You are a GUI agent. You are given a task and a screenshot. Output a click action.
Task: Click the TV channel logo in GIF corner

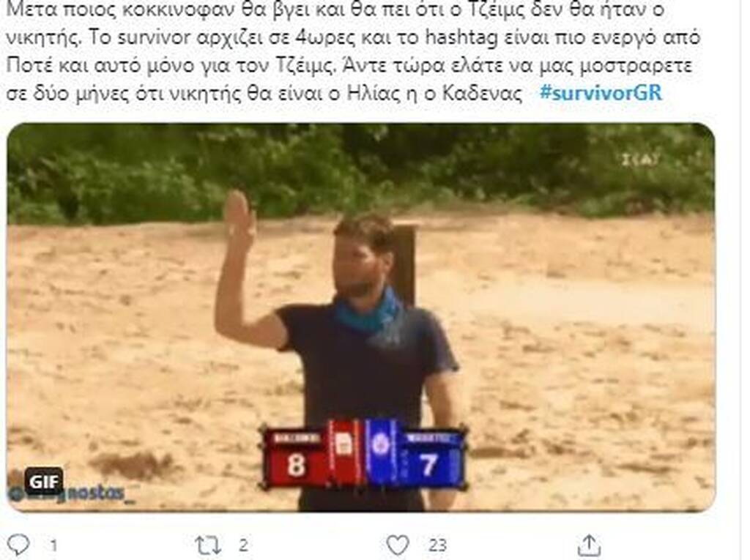coord(639,160)
